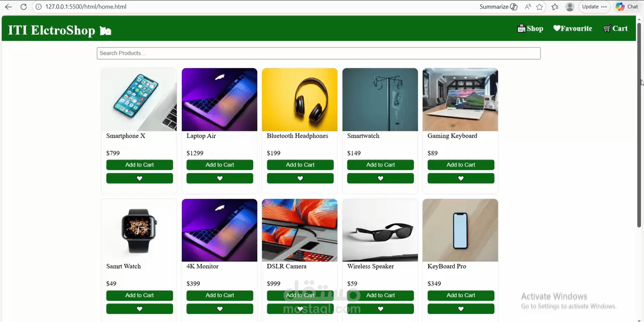
Task: Click the heart icon beside Favourite
Action: click(x=557, y=29)
